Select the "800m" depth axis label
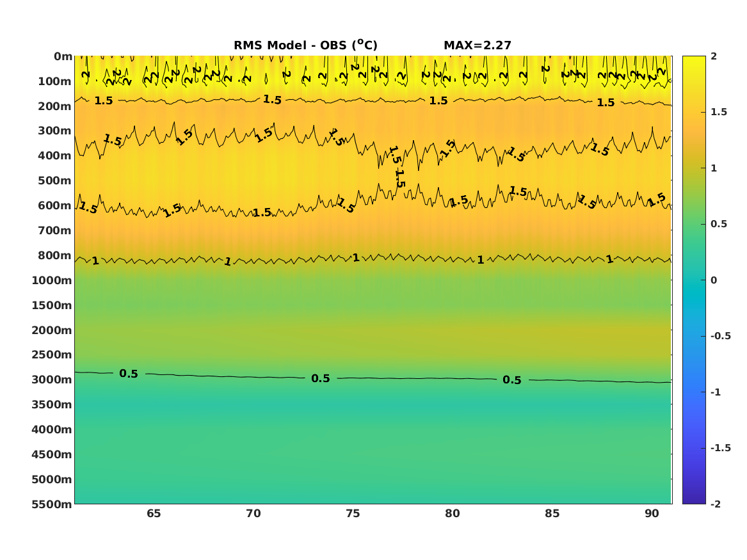Viewport: 747px width, 560px height. point(55,255)
